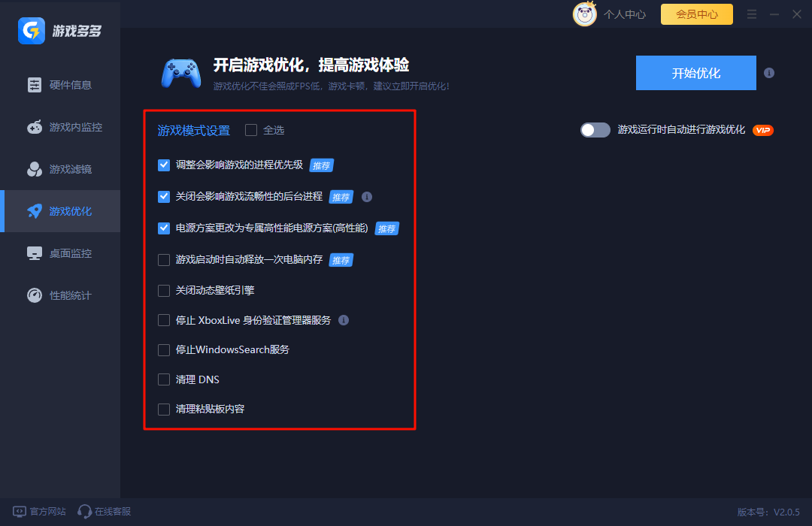The image size is (812, 526).
Task: Enable 关闭动态壁纸引擎 option
Action: point(163,290)
